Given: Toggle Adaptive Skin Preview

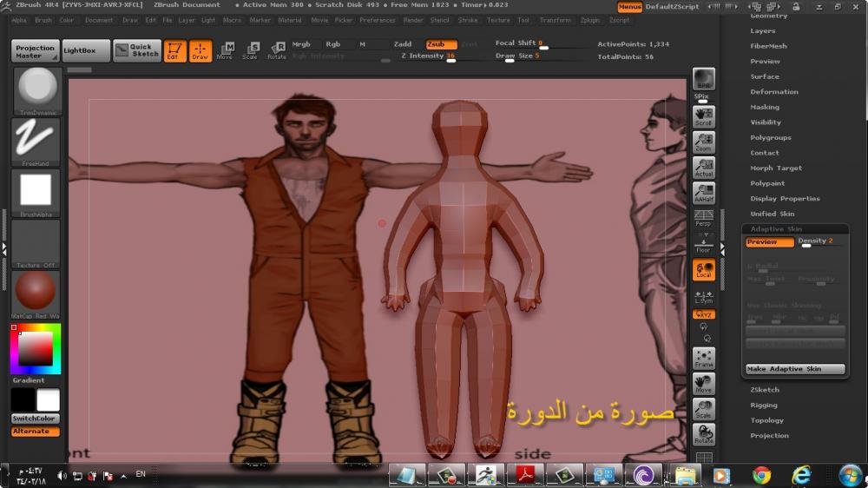Looking at the screenshot, I should [769, 242].
